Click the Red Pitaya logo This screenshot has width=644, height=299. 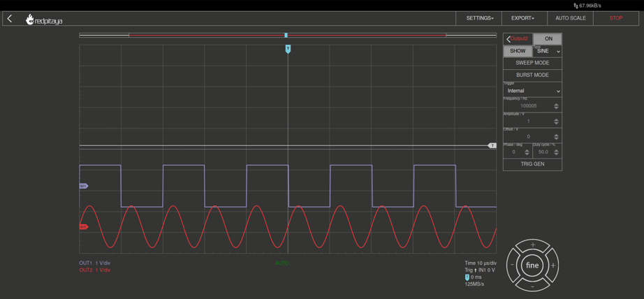pos(44,20)
